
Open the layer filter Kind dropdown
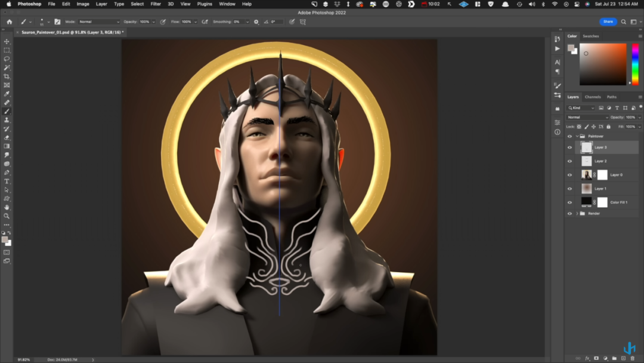tap(581, 107)
